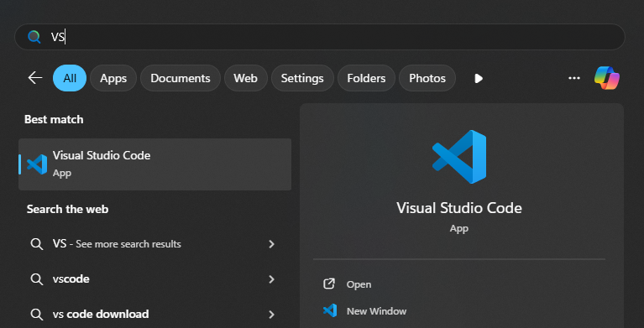This screenshot has height=328, width=644.
Task: Filter results by Web
Action: click(x=246, y=78)
